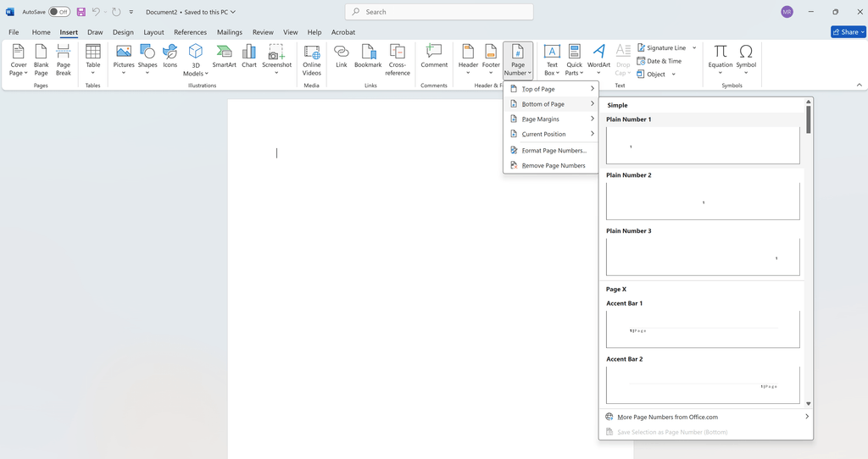The width and height of the screenshot is (868, 459).
Task: Insert Online Videos
Action: coord(312,60)
